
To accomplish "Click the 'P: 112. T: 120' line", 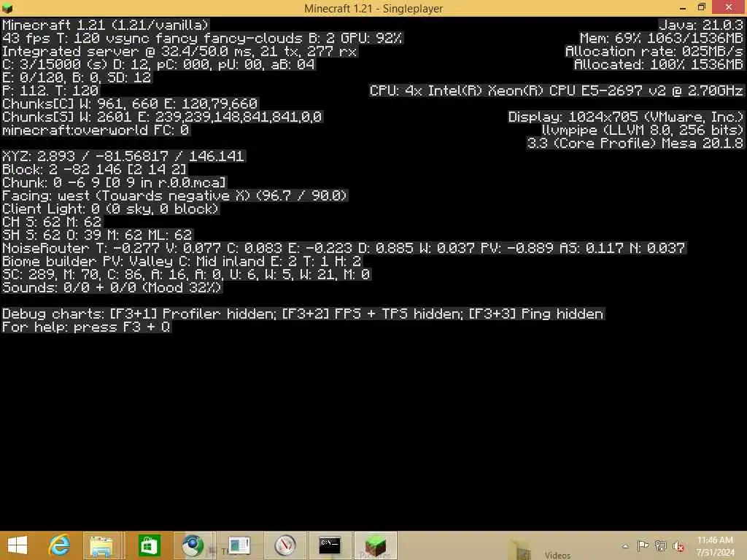I will coord(50,90).
